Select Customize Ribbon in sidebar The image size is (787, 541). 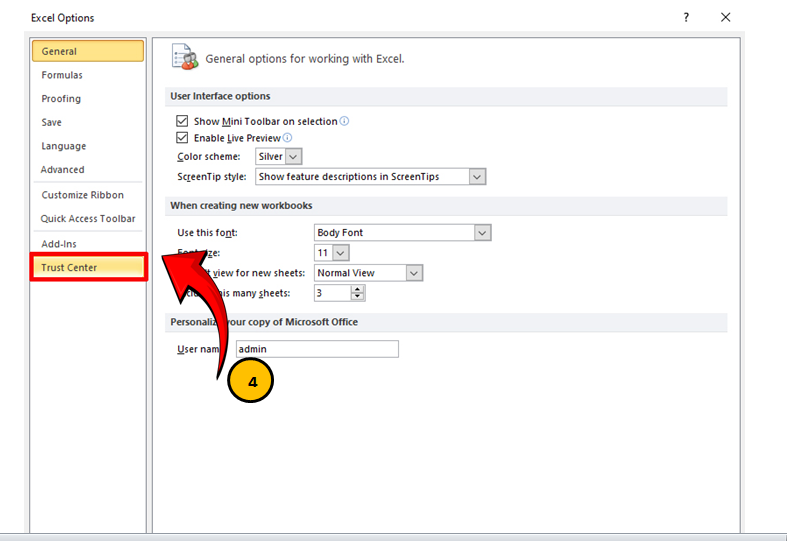coord(82,195)
